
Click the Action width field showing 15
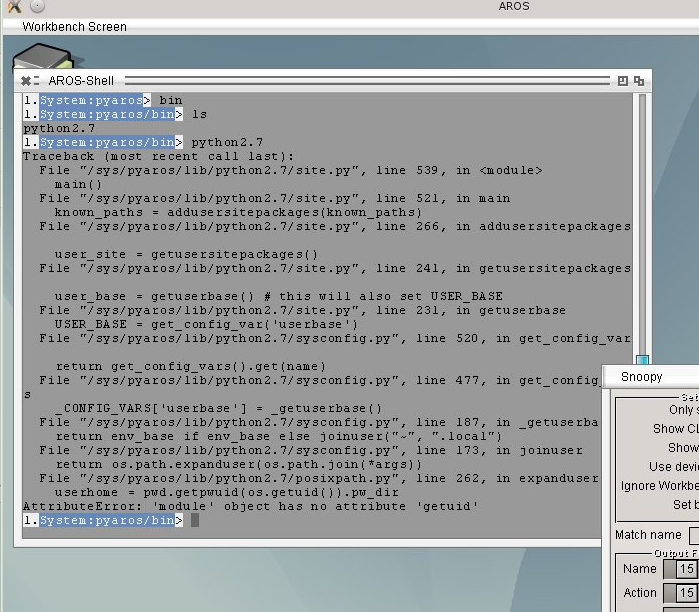pos(686,593)
